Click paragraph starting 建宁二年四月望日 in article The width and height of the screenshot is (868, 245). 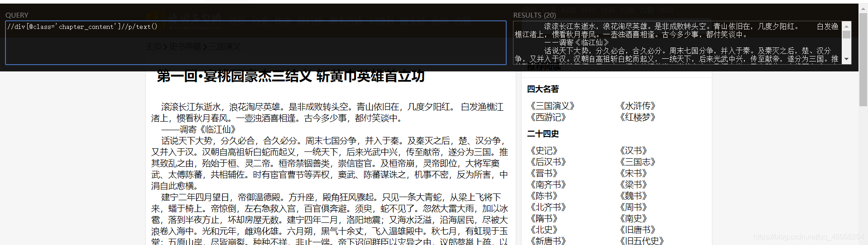tap(330, 220)
